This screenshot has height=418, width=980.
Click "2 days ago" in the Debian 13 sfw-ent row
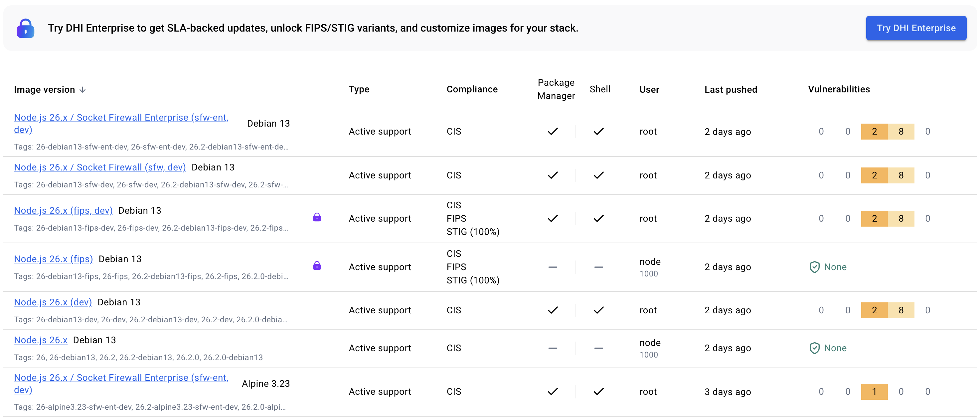[728, 132]
